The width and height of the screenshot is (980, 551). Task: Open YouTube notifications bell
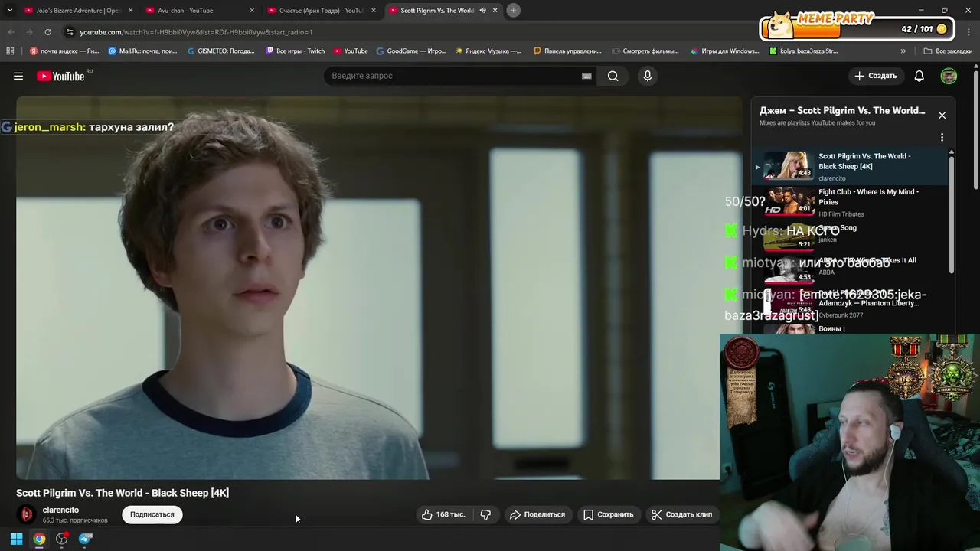919,76
